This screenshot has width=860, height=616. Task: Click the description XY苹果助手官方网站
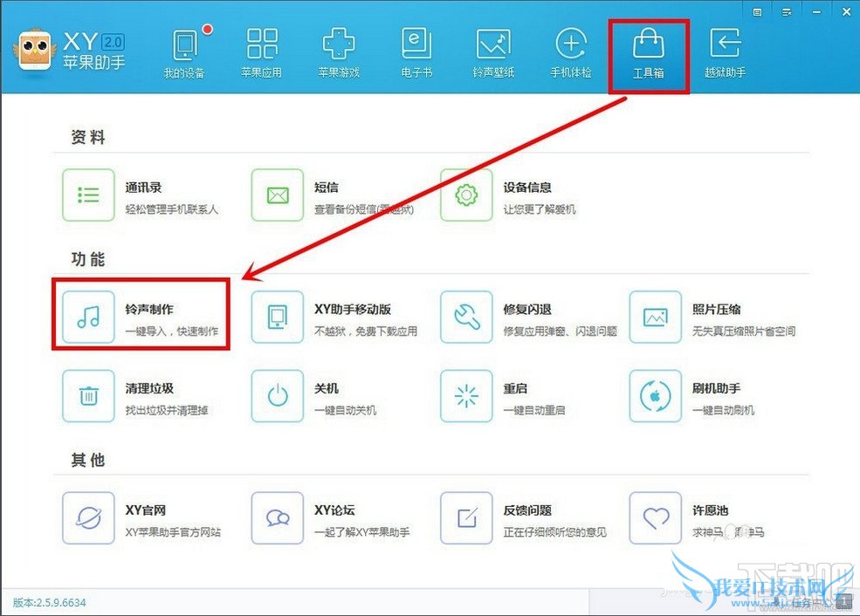coord(174,532)
